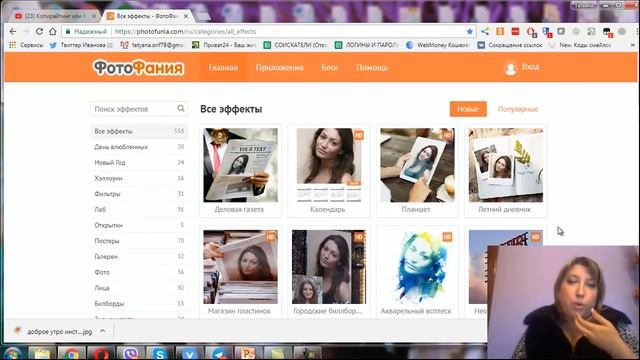Reload the page with the refresh icon

coord(39,31)
